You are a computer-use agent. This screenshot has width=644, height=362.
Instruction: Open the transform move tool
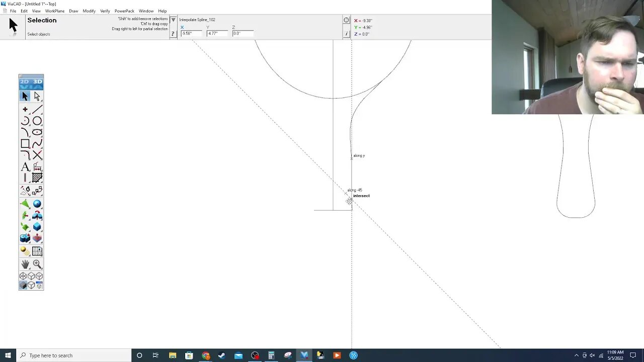click(x=25, y=191)
